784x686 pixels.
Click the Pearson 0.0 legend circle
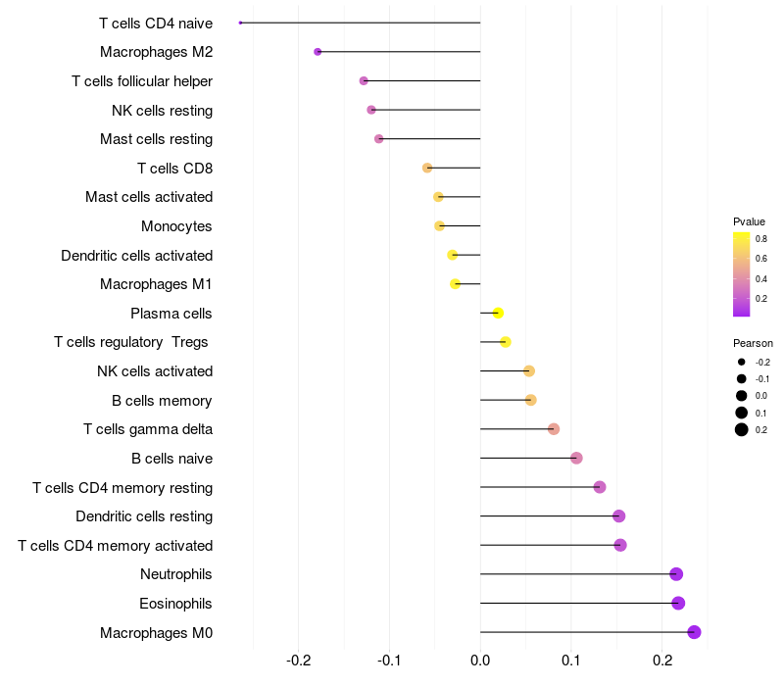742,396
